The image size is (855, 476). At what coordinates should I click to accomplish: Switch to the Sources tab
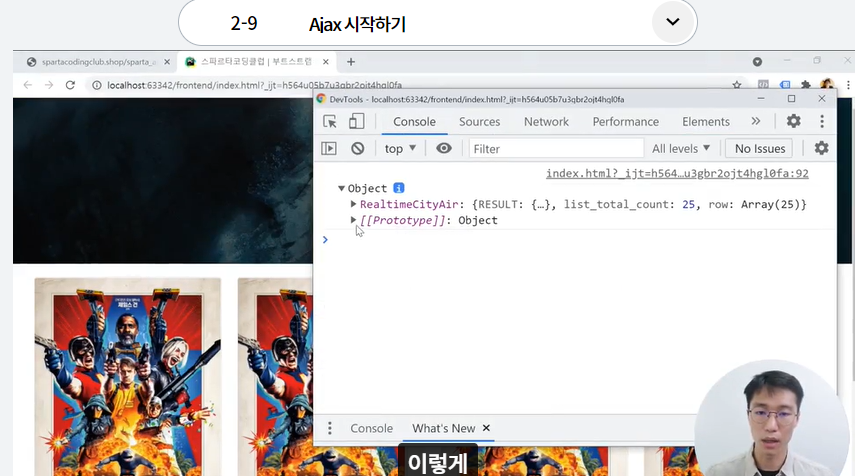[x=479, y=122]
